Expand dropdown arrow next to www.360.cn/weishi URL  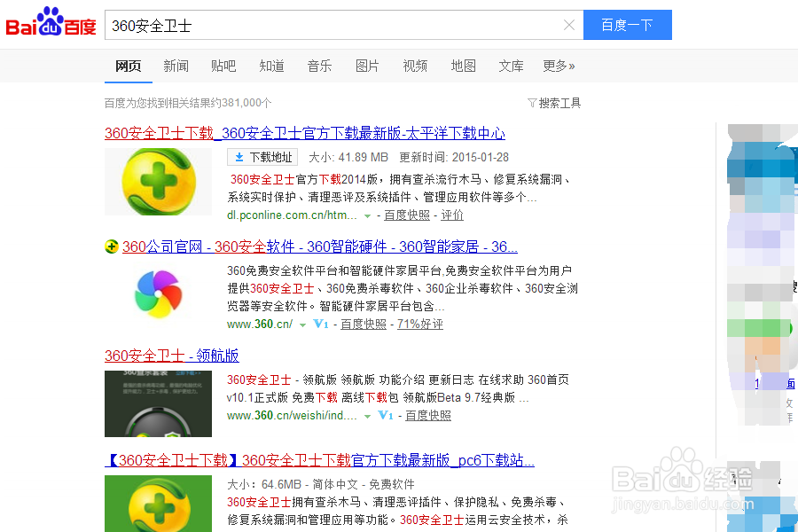367,417
